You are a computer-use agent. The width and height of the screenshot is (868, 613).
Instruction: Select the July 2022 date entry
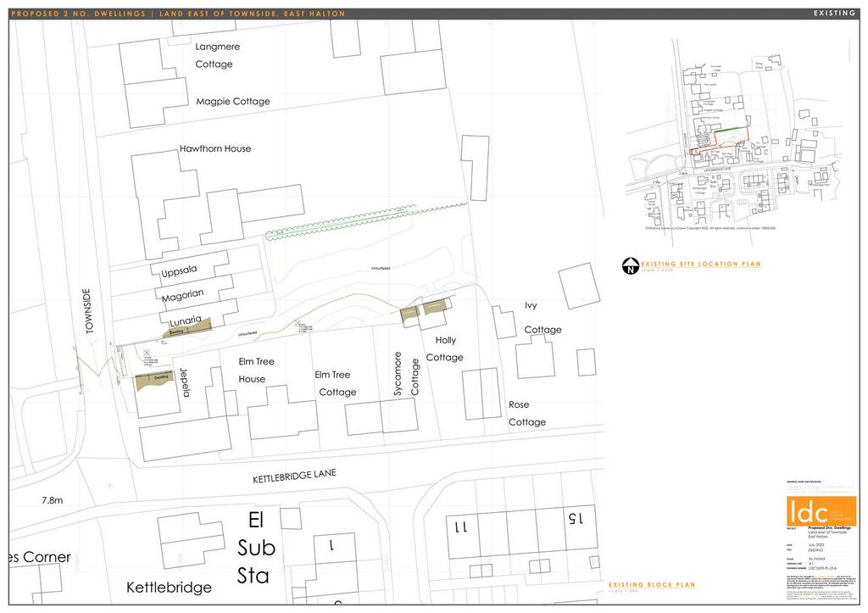point(815,545)
